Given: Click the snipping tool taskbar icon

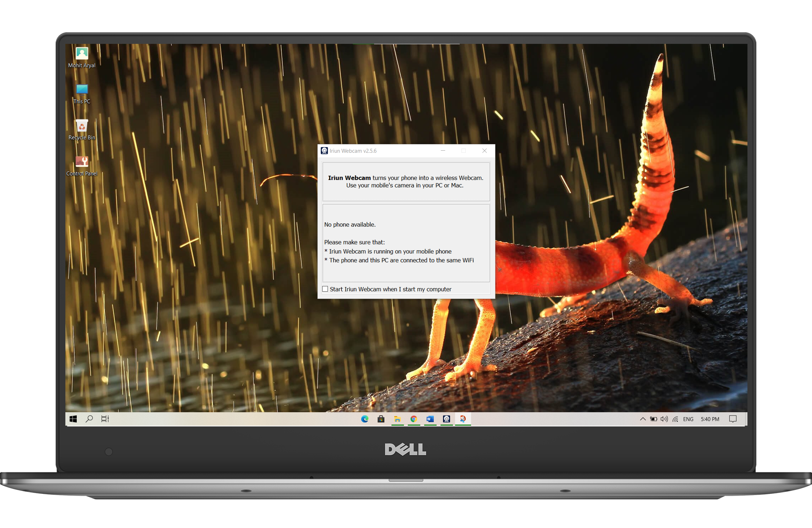Looking at the screenshot, I should coord(463,419).
